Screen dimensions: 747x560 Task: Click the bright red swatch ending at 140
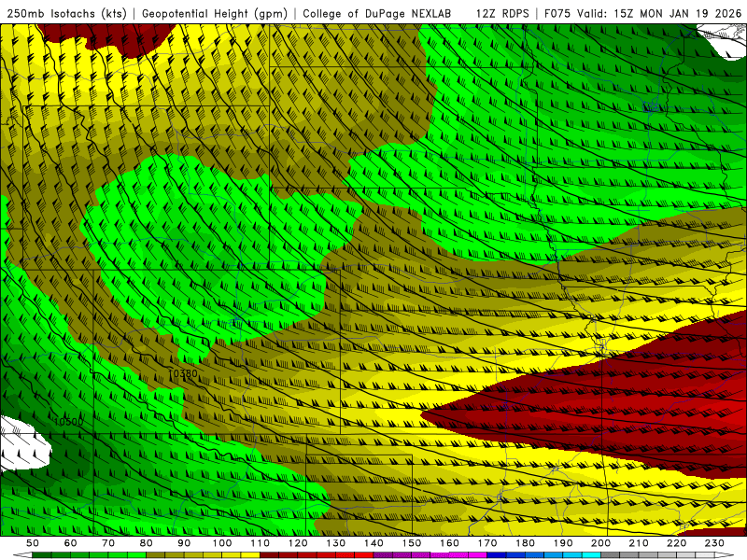pyautogui.click(x=364, y=555)
